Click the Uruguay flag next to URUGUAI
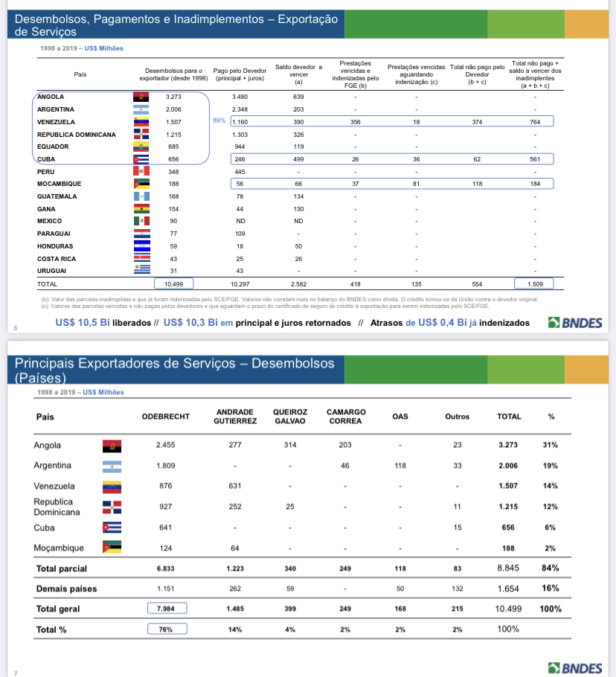 (142, 271)
